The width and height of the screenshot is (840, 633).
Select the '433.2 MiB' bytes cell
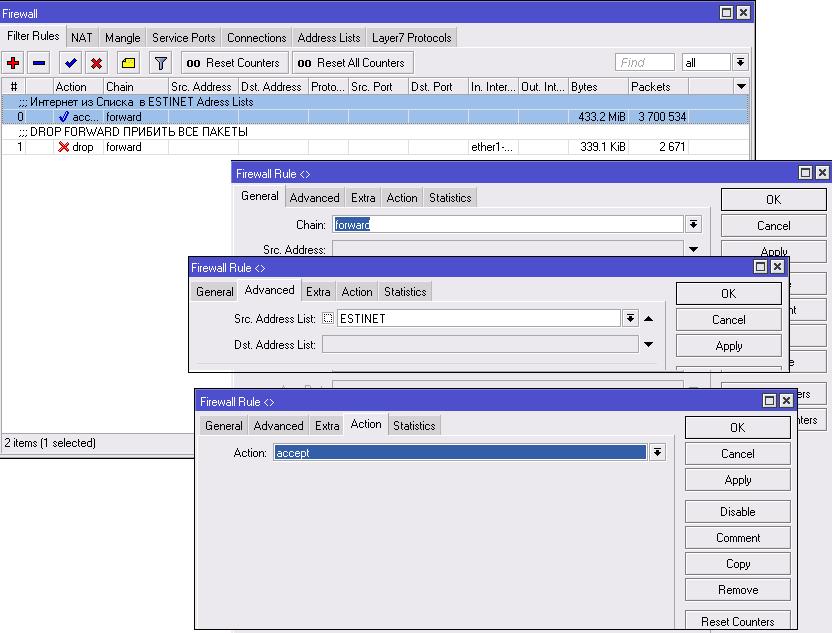[x=598, y=117]
